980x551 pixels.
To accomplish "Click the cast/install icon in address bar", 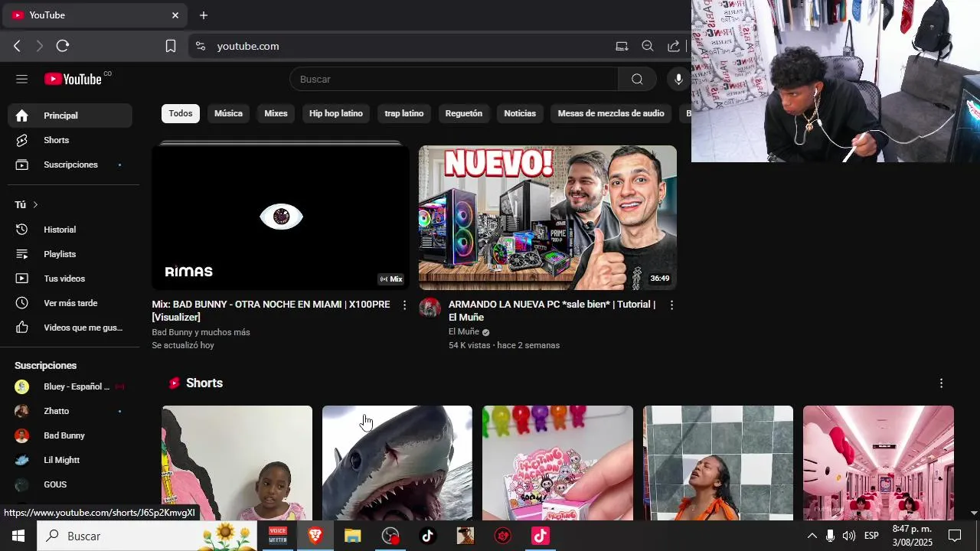I will (622, 46).
